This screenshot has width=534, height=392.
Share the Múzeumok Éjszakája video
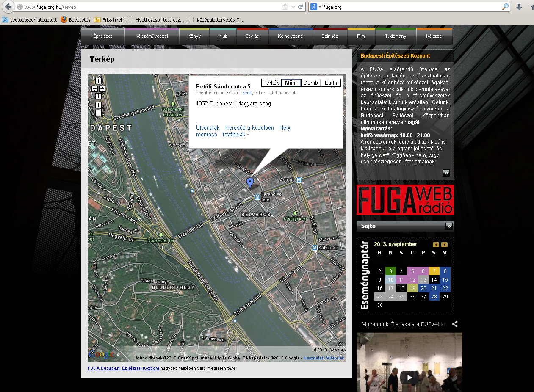click(x=455, y=324)
